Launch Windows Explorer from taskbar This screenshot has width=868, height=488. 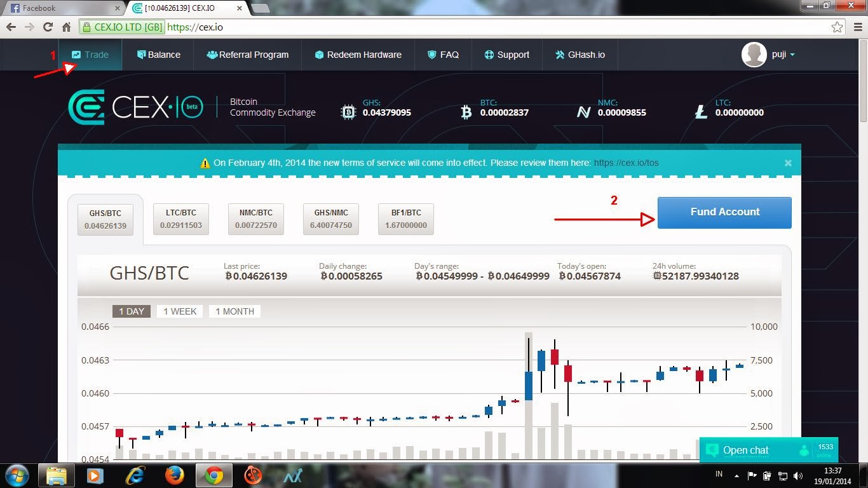pyautogui.click(x=57, y=475)
